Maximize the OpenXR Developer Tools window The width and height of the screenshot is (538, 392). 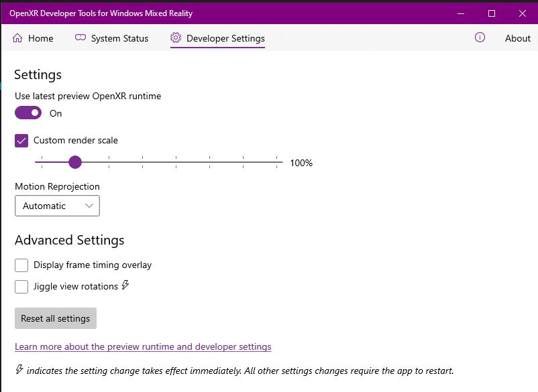492,13
